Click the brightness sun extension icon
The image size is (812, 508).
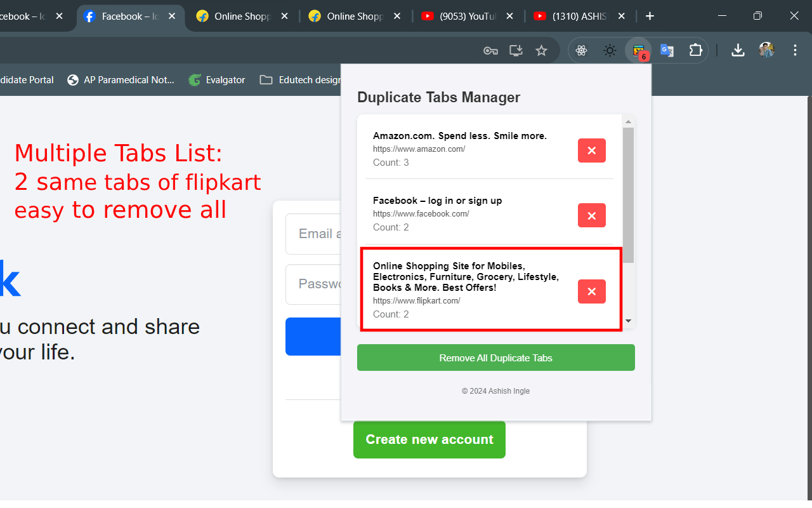(610, 51)
